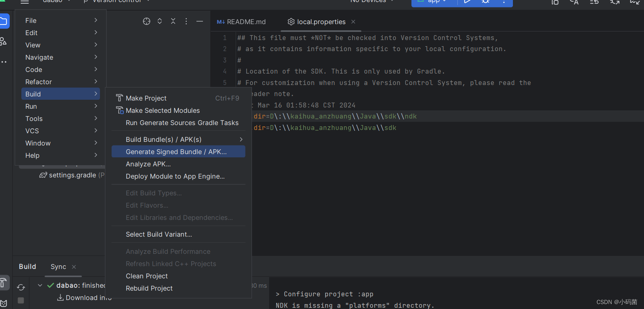Screen dimensions: 644x309
Task: Expand the Navigate submenu chevron
Action: 96,57
